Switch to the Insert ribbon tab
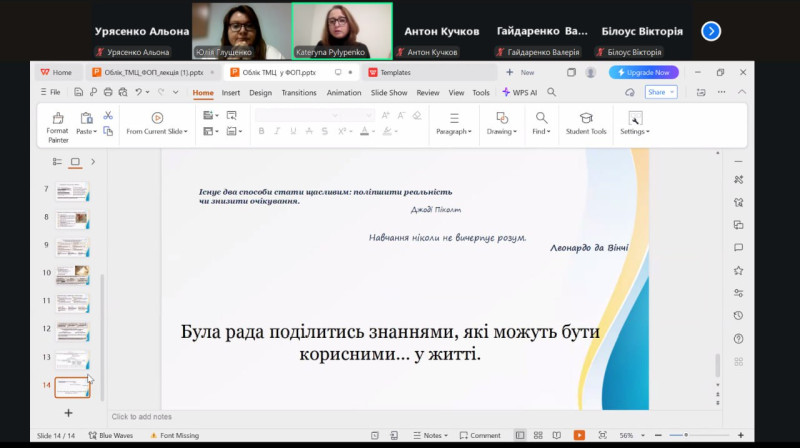Viewport: 800px width, 448px height. pyautogui.click(x=231, y=92)
